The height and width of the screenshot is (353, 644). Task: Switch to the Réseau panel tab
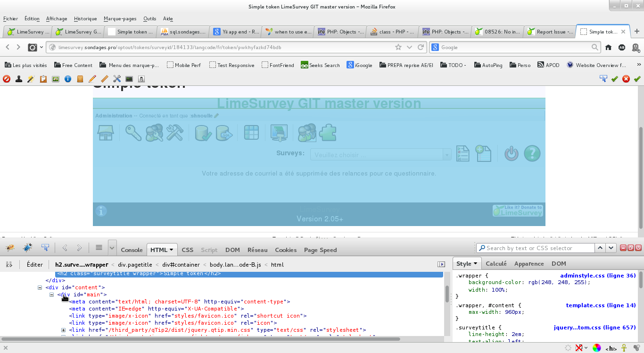tap(257, 250)
